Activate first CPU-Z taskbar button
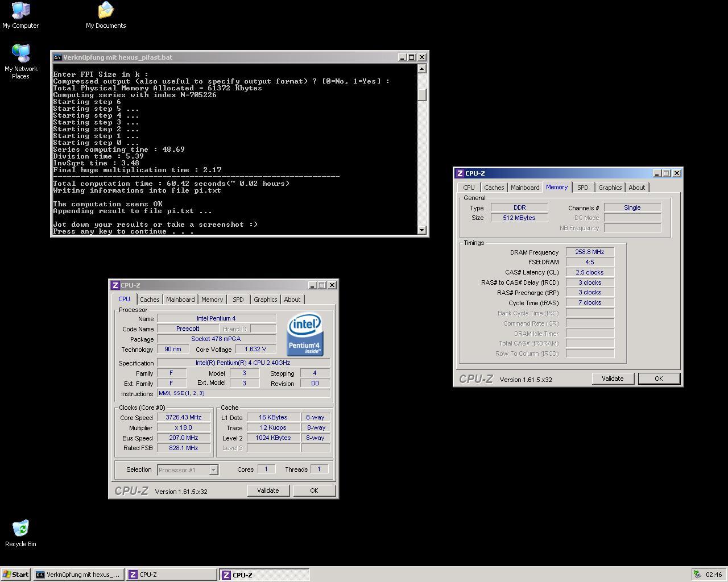The height and width of the screenshot is (582, 728). point(171,575)
